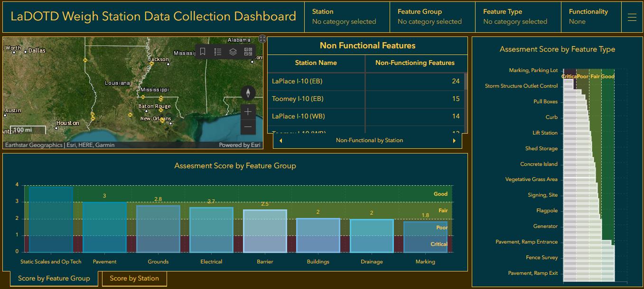Click the Baton Rouge label on the map
The image size is (644, 289).
[154, 106]
